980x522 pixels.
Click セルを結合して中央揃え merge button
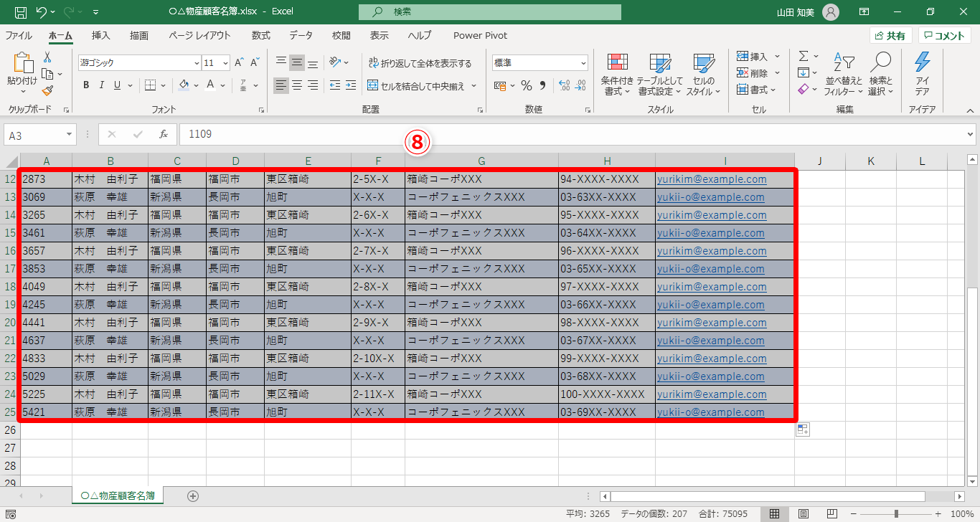click(423, 86)
